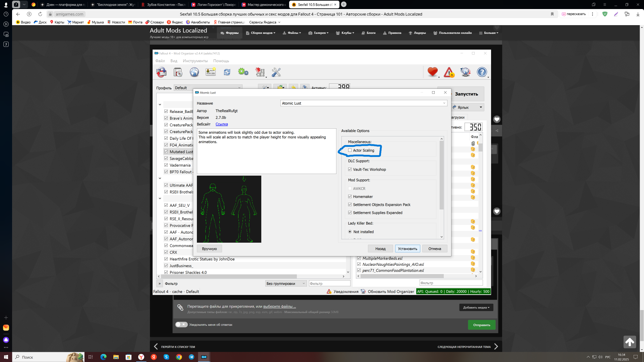This screenshot has width=644, height=362.
Task: Open the Инструменты menu
Action: click(x=195, y=61)
